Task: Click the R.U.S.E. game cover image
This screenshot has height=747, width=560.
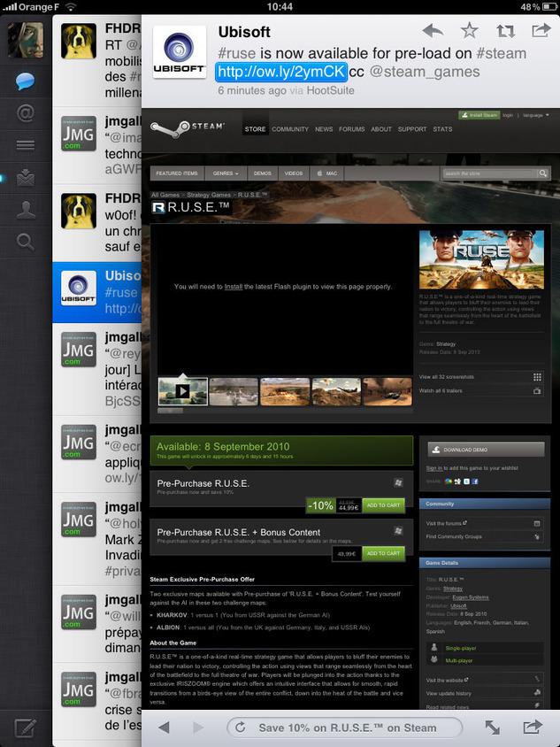Action: 481,259
